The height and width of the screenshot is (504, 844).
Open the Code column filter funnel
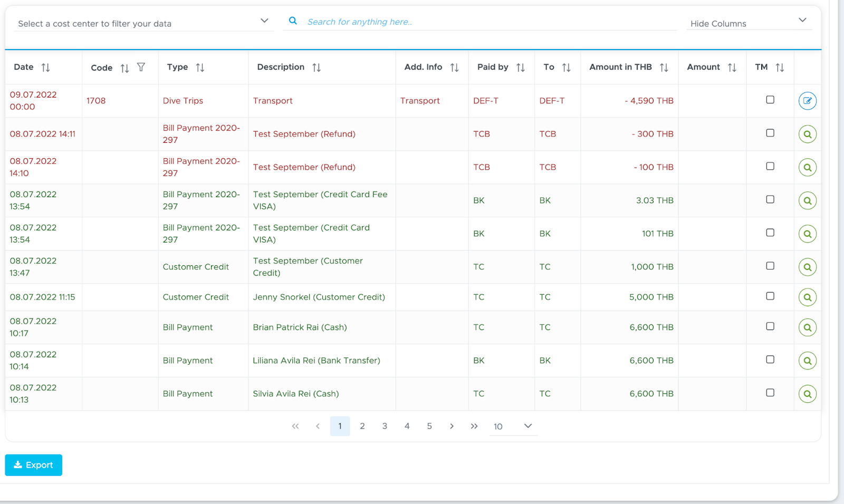[141, 67]
